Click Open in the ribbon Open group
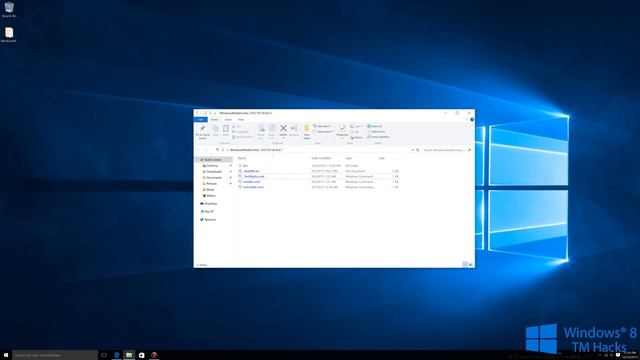 pos(356,126)
